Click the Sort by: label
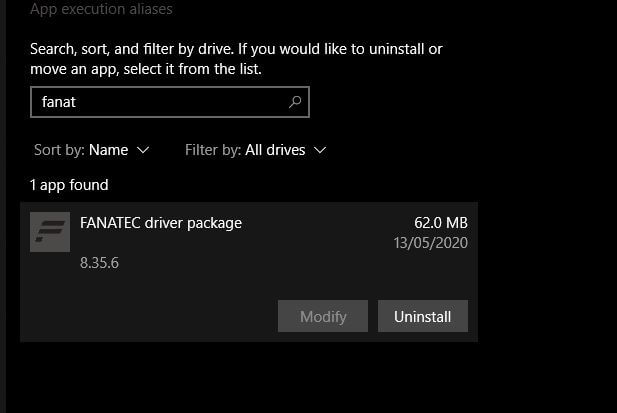The image size is (617, 413). (59, 150)
